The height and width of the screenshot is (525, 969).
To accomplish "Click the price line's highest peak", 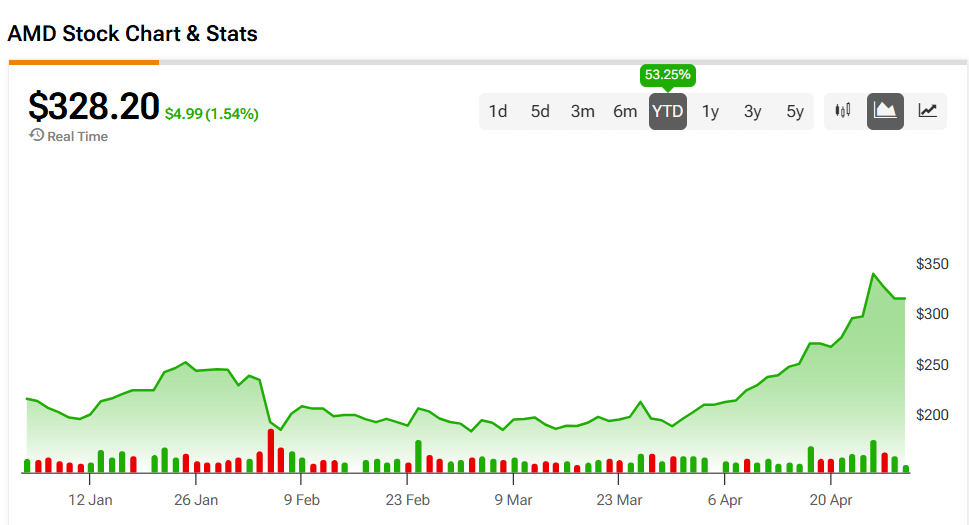I will click(874, 274).
